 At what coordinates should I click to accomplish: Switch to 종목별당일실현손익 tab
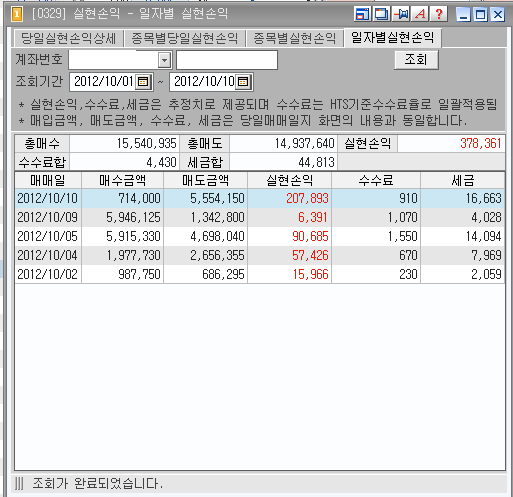point(185,38)
